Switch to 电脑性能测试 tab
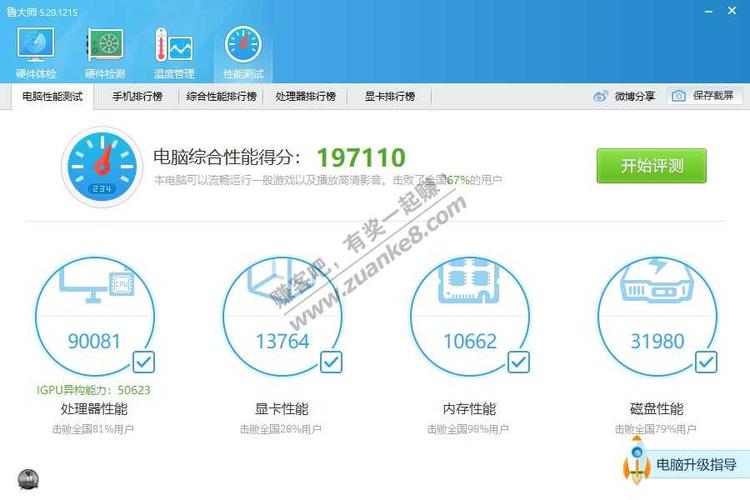The width and height of the screenshot is (750, 500). (53, 97)
